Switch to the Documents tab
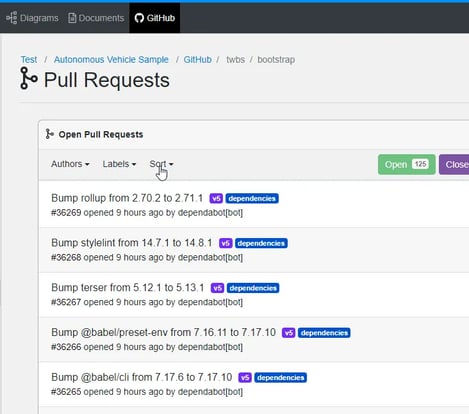This screenshot has height=414, width=469. (x=96, y=18)
